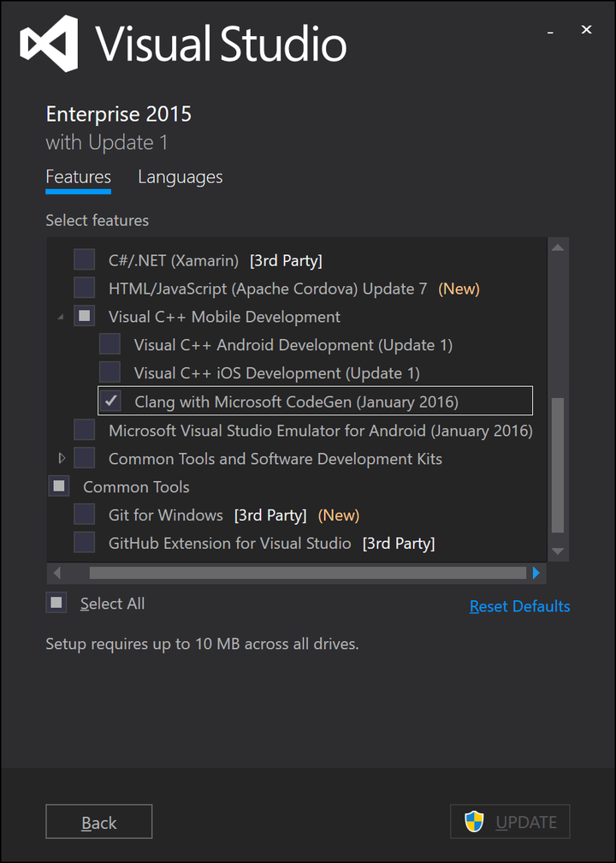Select 'Visual C++ Mobile Development' label

pyautogui.click(x=224, y=317)
